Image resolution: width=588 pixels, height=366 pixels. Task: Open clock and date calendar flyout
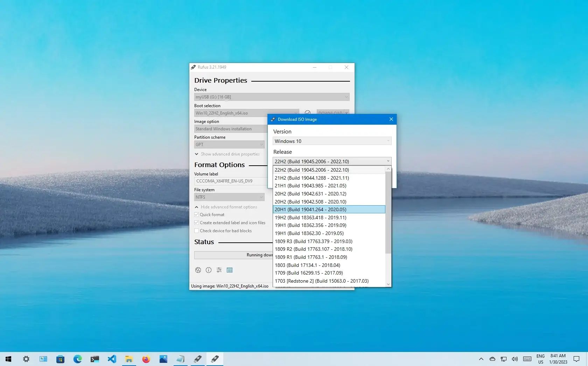(558, 359)
